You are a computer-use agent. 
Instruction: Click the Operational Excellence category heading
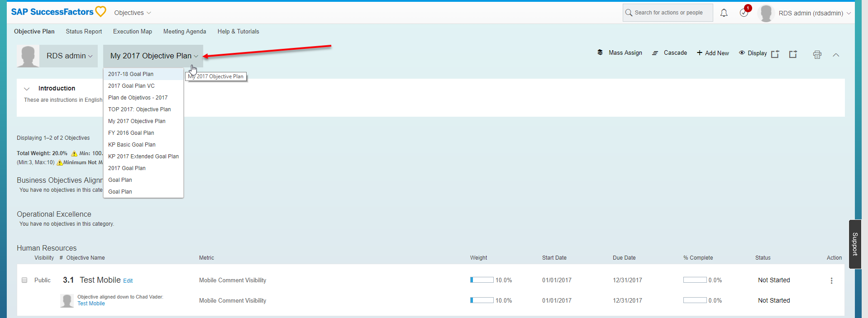54,214
